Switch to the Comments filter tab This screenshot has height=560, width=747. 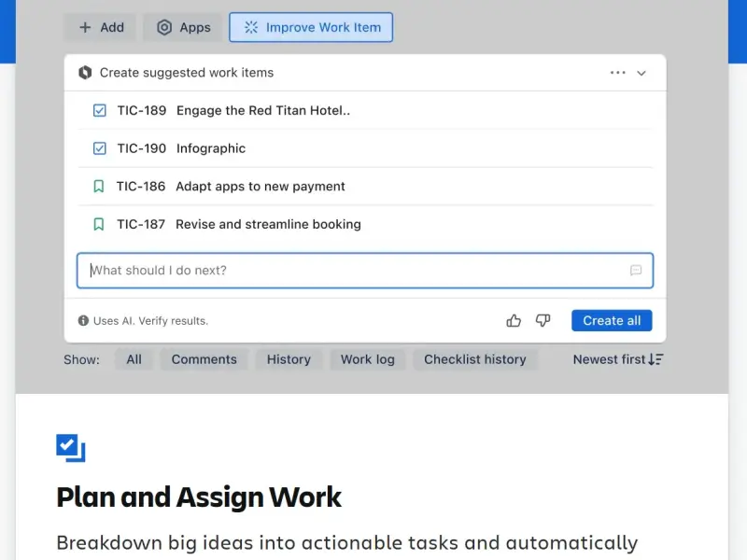click(204, 359)
